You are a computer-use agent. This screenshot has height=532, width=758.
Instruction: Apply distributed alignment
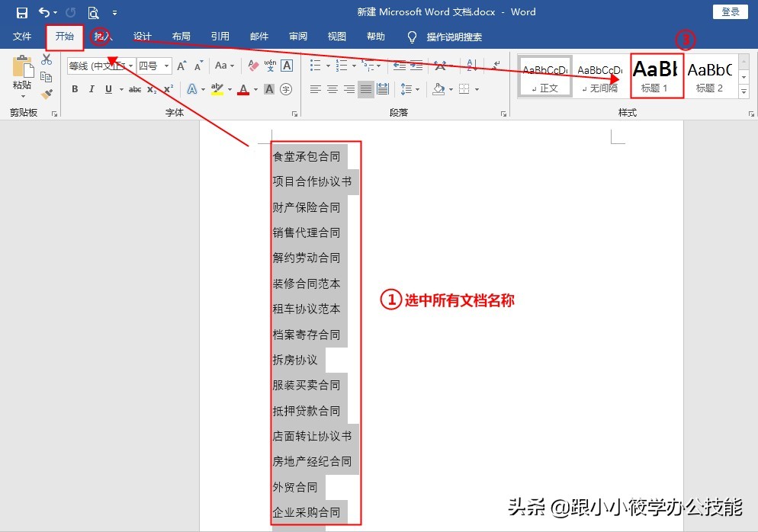coord(383,89)
